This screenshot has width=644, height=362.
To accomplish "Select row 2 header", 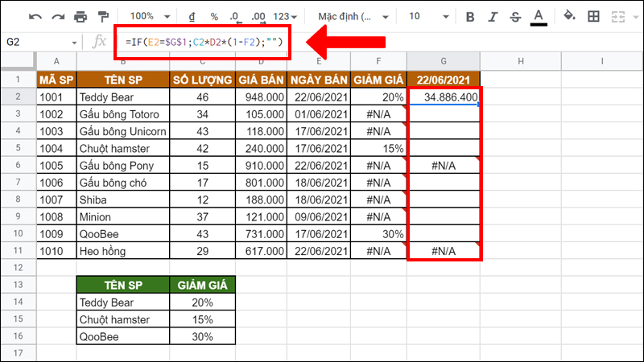I will tap(18, 97).
